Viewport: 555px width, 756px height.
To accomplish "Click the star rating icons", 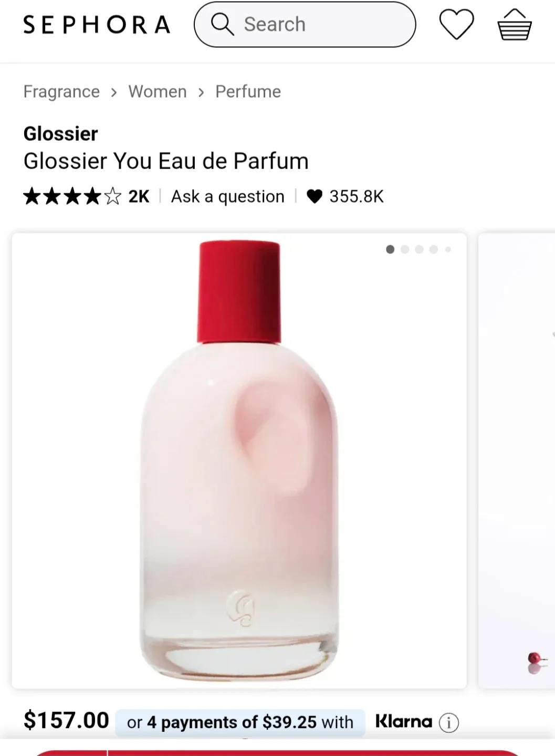I will pyautogui.click(x=72, y=196).
